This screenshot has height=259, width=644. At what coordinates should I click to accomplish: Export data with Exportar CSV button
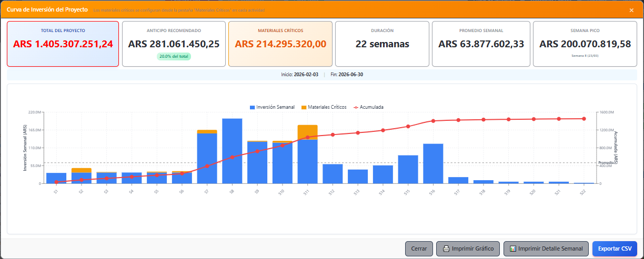pos(615,248)
